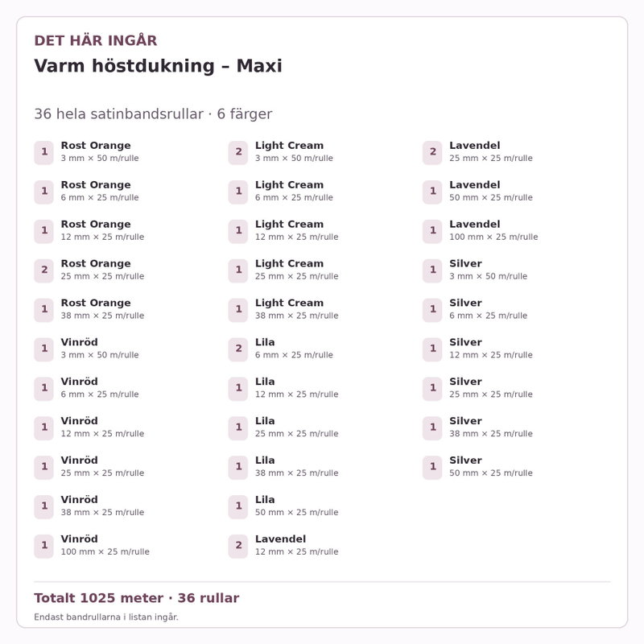Viewport: 644px width, 644px height.
Task: Click the DET HÄR INGÅR label
Action: click(x=96, y=41)
